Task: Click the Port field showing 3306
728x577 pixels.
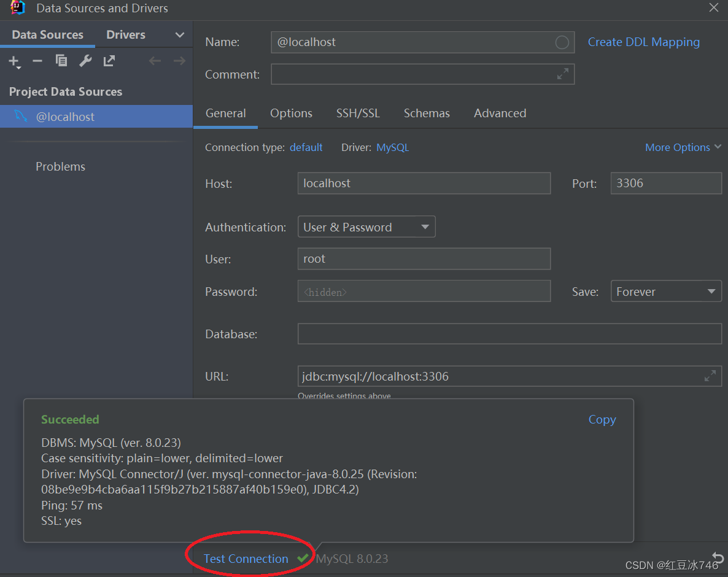Action: pyautogui.click(x=666, y=184)
